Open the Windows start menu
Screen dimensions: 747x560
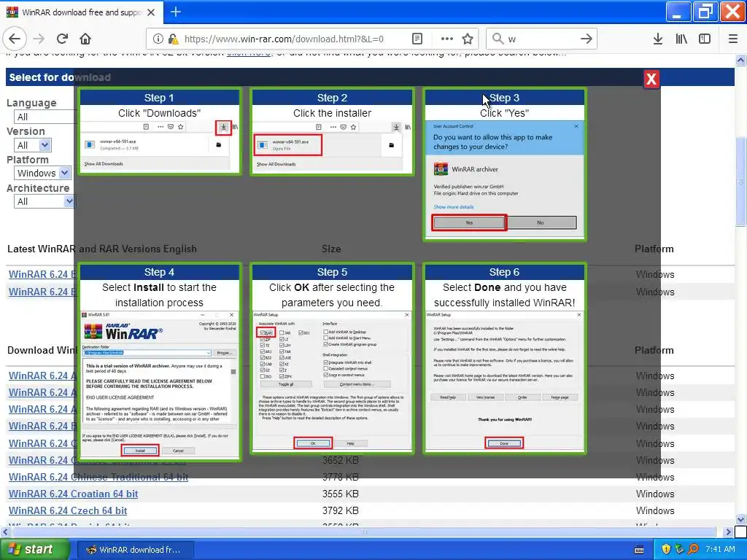[34, 549]
